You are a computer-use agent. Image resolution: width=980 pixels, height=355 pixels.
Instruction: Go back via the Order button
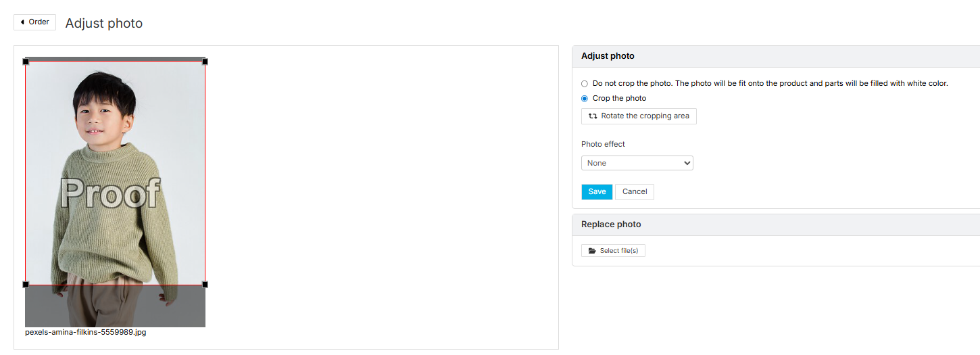click(x=34, y=22)
